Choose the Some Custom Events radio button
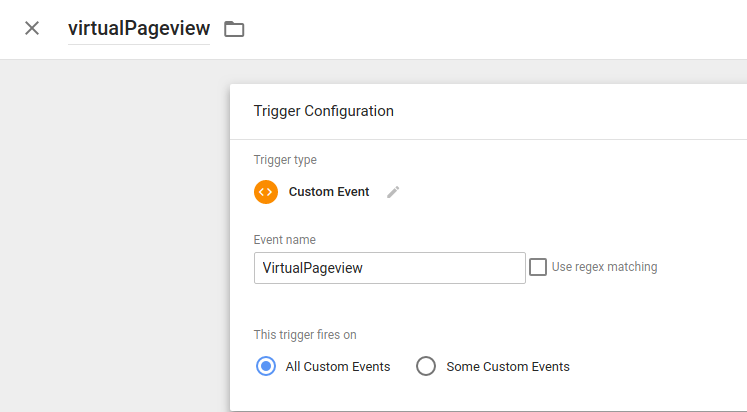The image size is (747, 412). tap(426, 366)
